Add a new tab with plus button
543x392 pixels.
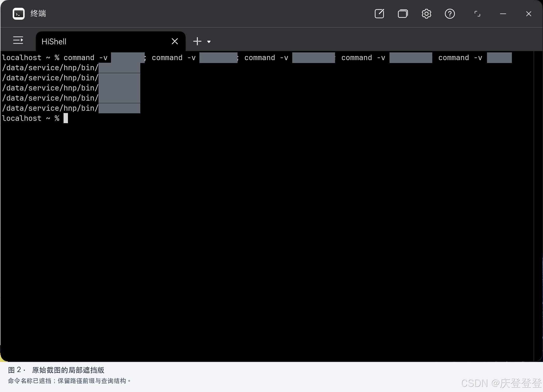coord(197,41)
